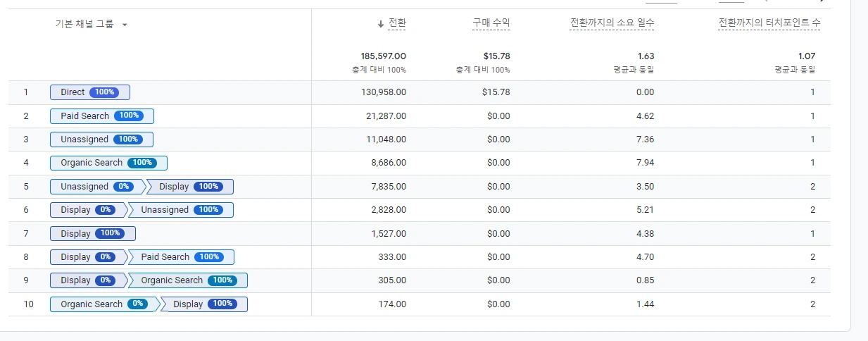
Task: Sort by the 구매 수익 column
Action: [491, 24]
